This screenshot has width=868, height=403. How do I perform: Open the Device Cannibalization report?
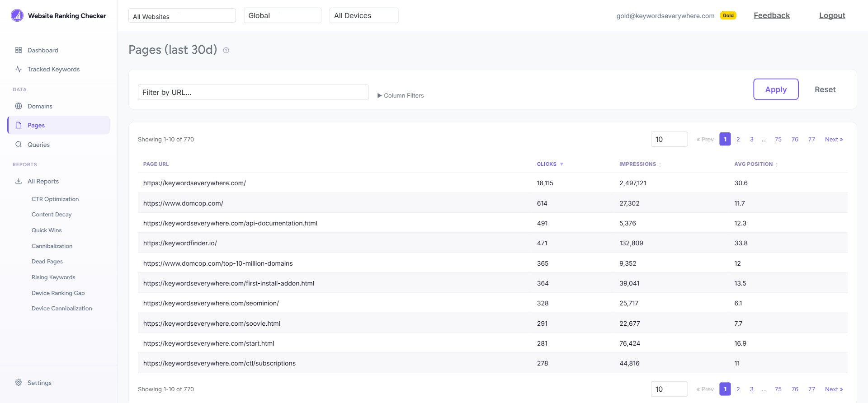click(x=61, y=309)
